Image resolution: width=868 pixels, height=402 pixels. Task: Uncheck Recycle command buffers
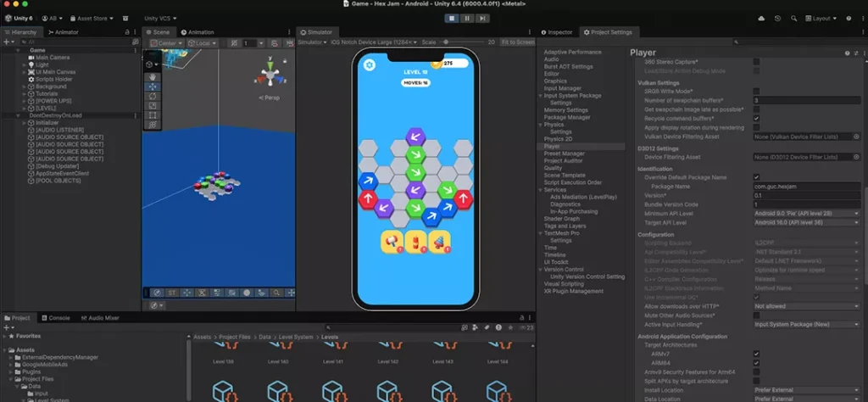coord(756,119)
